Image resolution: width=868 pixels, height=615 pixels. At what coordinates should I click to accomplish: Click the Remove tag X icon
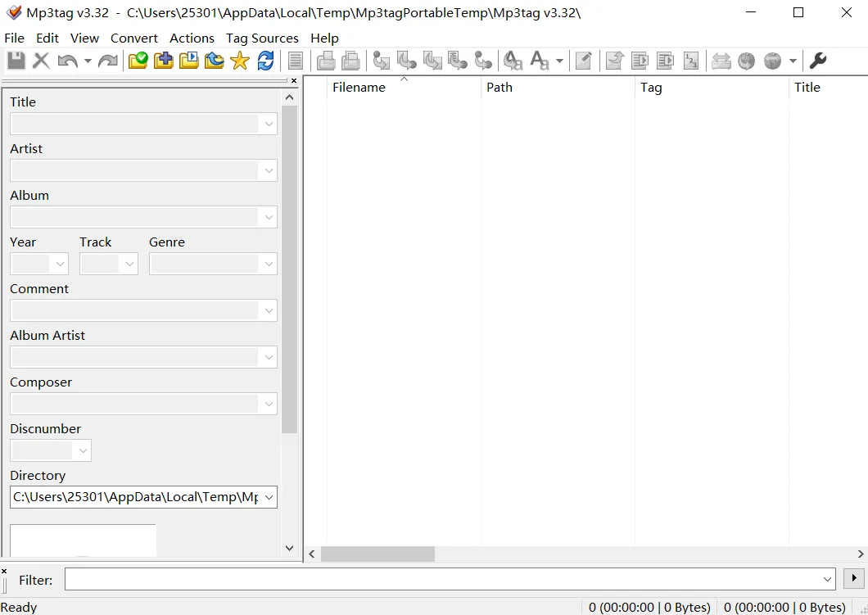point(42,61)
